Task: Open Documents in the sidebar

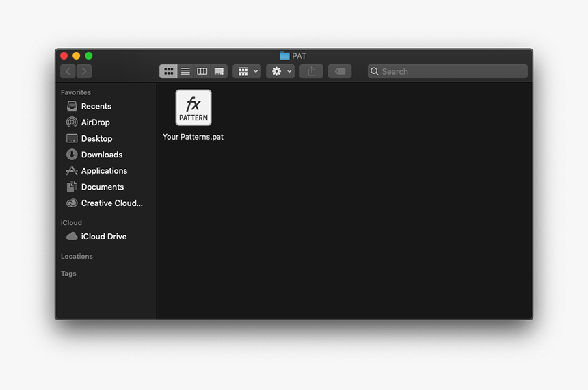Action: 105,187
